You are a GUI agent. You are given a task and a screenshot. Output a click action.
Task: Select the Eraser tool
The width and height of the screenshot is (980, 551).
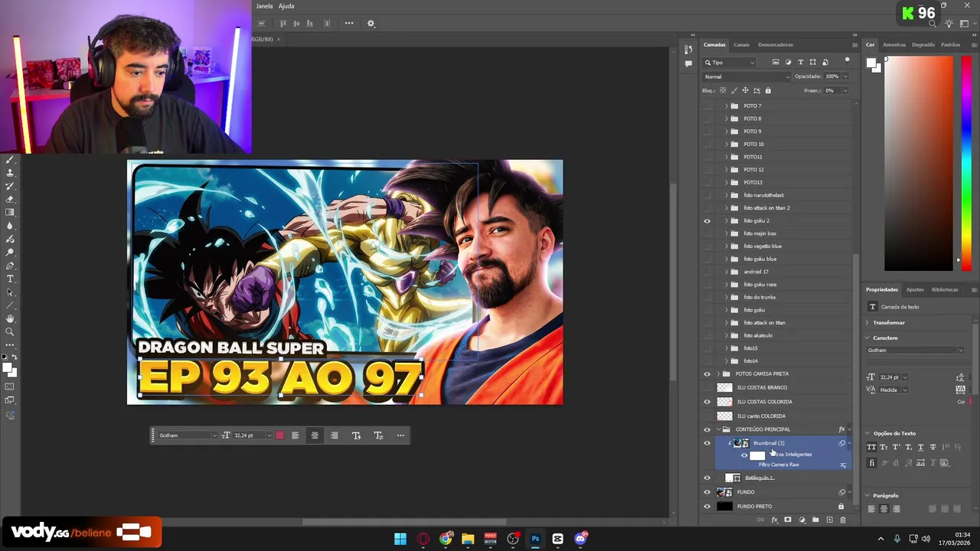pyautogui.click(x=10, y=199)
